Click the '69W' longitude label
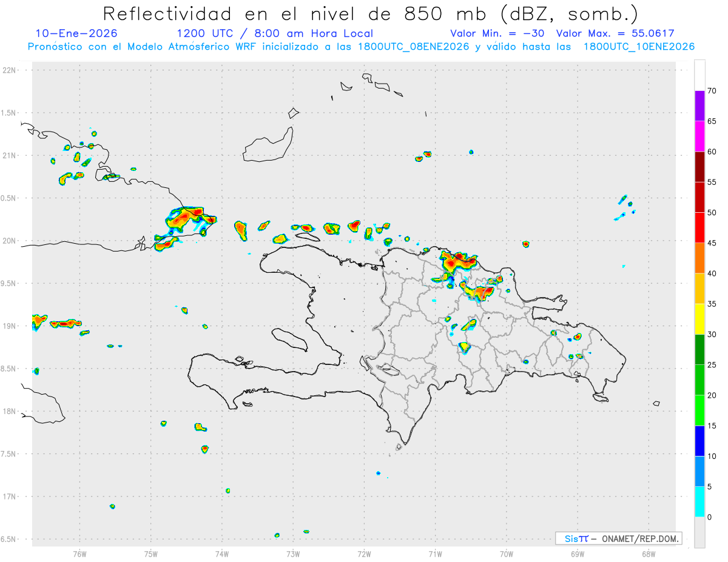Viewport: 728px width, 562px height. click(x=578, y=554)
